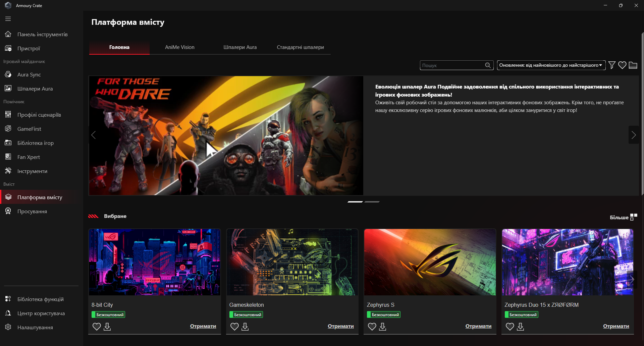Viewport: 644px width, 346px height.
Task: Open the downloaded content folder icon
Action: click(633, 65)
